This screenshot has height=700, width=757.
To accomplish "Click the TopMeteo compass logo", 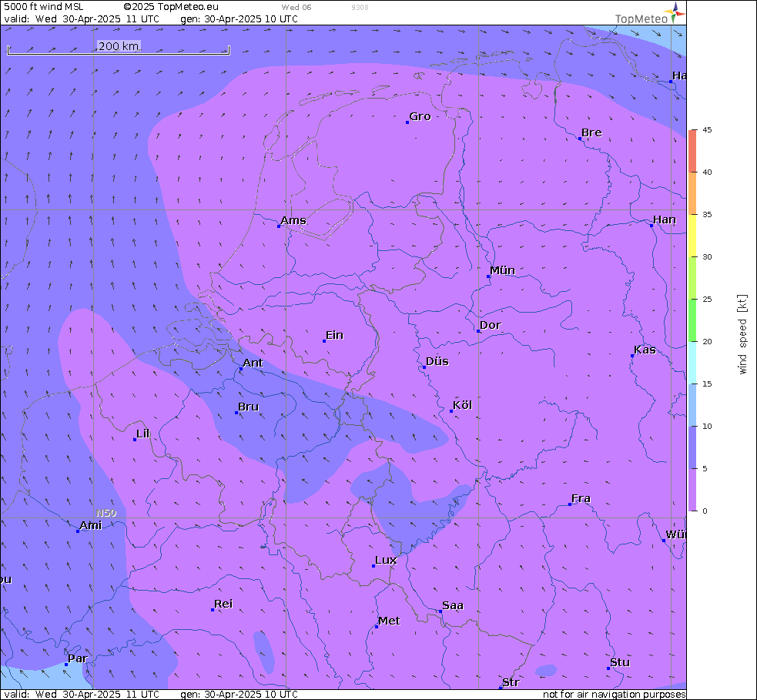I will click(675, 12).
